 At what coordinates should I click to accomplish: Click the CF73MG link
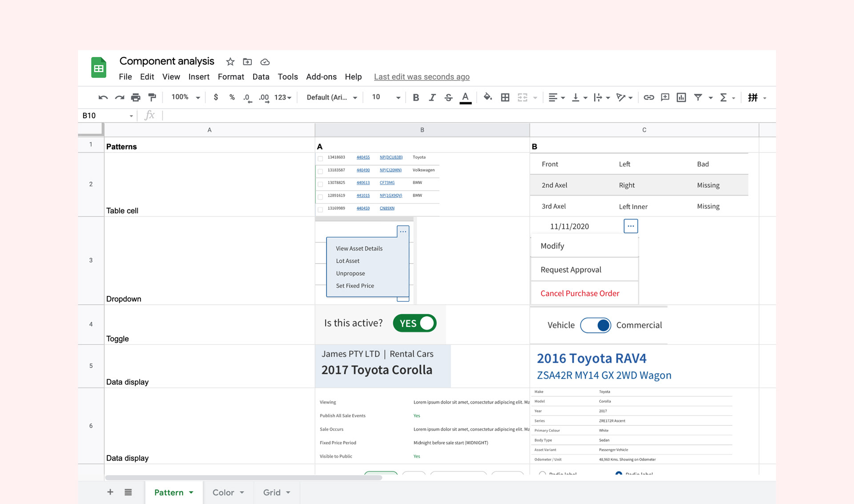387,183
